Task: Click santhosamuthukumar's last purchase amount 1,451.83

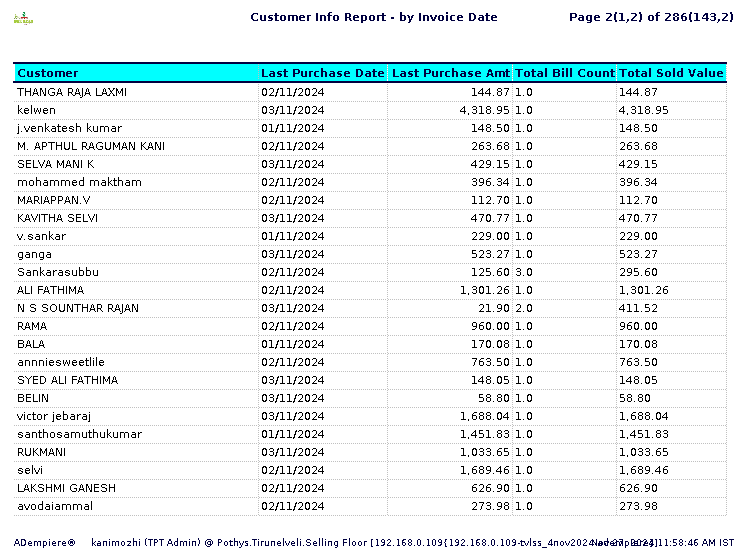Action: click(485, 434)
